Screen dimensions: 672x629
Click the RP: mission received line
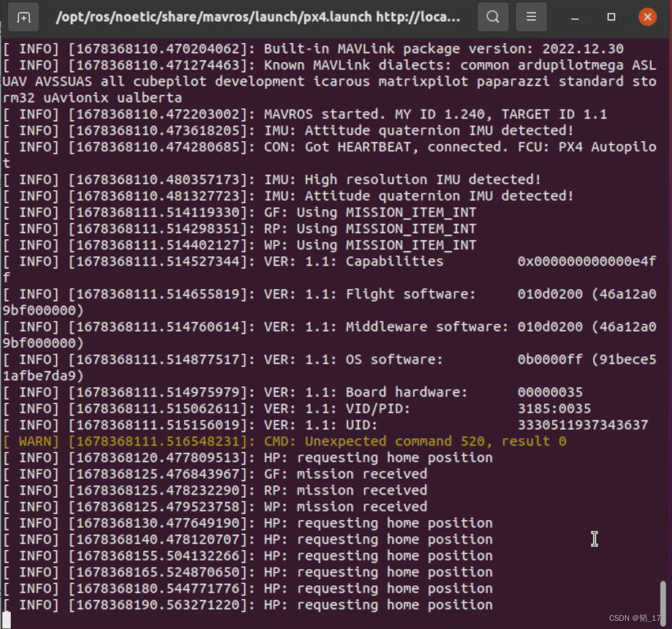coord(215,491)
